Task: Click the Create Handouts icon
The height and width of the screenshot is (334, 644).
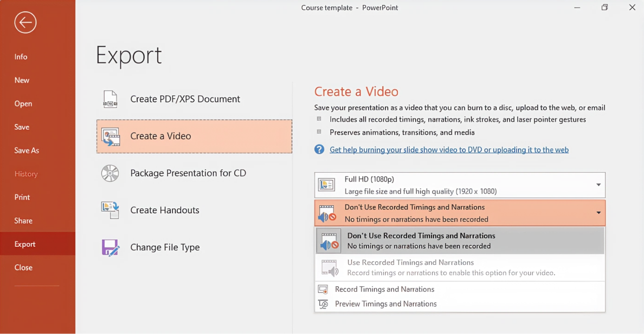Action: [x=111, y=210]
